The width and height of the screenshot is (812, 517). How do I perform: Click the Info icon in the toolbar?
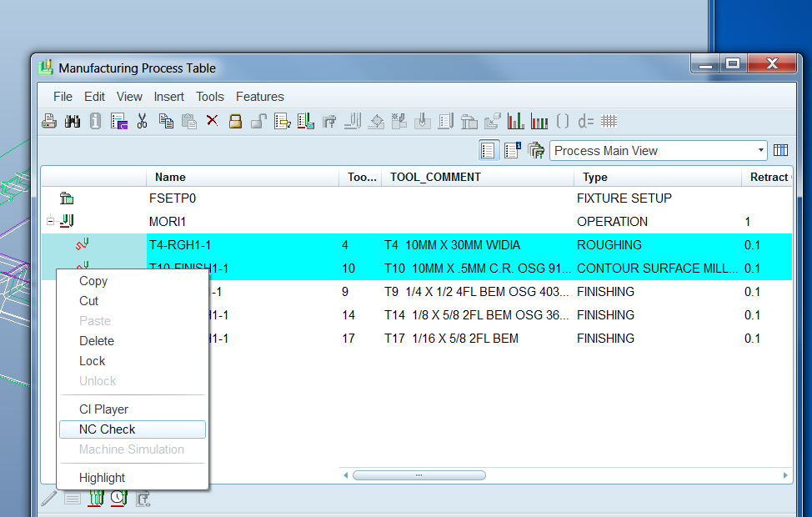95,121
